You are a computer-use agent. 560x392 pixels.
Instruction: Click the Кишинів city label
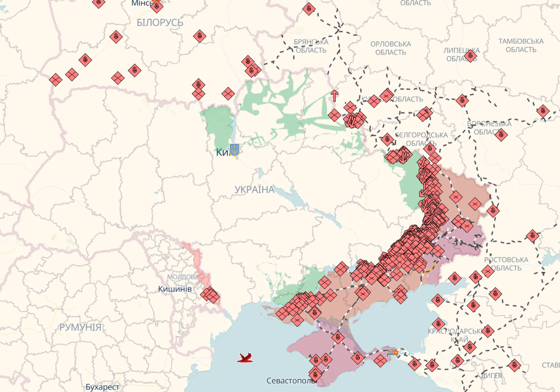click(x=175, y=289)
